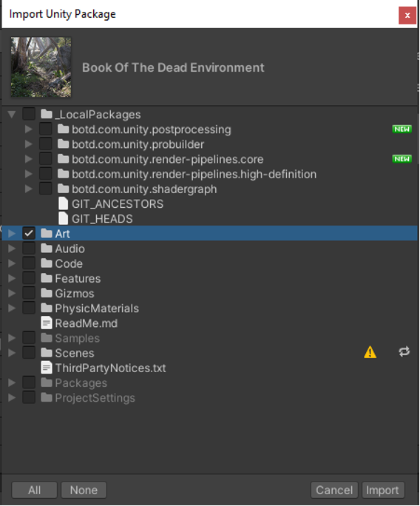
Task: Click the GIT_ANCESTORS file icon
Action: pyautogui.click(x=64, y=203)
